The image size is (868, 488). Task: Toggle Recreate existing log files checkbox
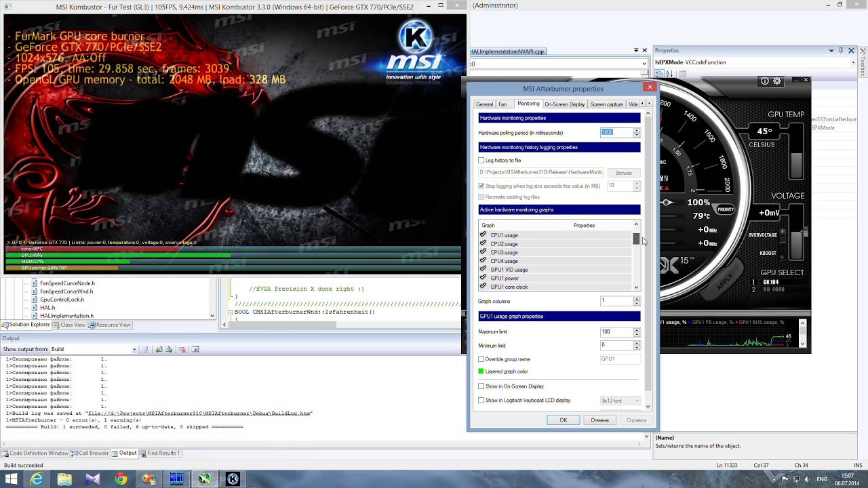(481, 197)
